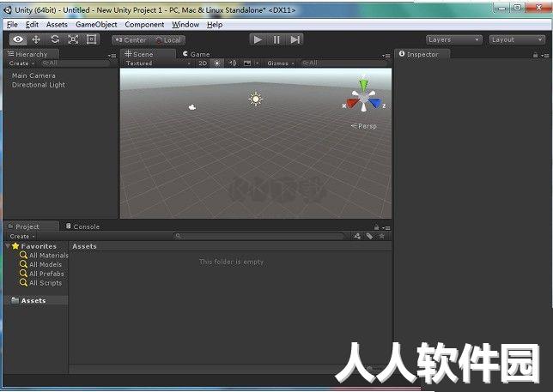Viewport: 553px width, 392px height.
Task: Open the Gizmos dropdown
Action: pyautogui.click(x=281, y=63)
